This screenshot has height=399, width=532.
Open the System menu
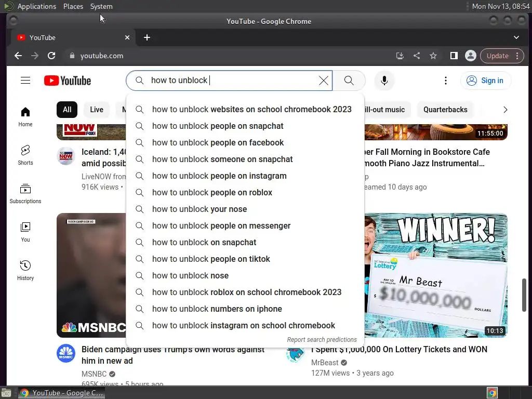[x=101, y=6]
